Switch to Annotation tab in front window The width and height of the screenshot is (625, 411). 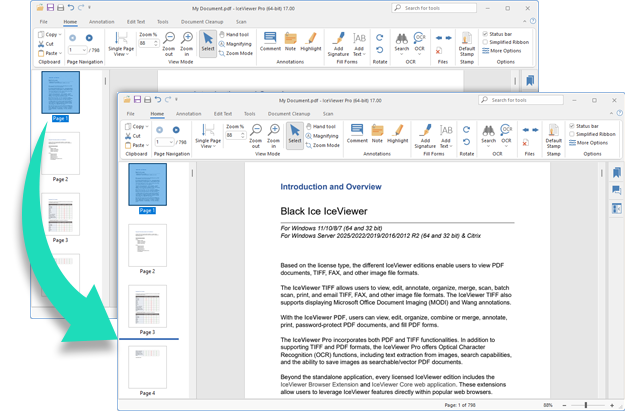[x=188, y=114]
